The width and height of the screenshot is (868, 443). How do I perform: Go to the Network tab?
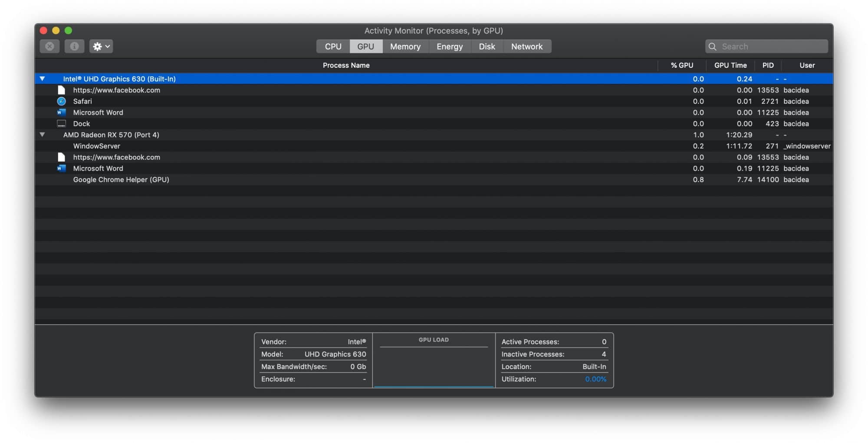(x=527, y=46)
